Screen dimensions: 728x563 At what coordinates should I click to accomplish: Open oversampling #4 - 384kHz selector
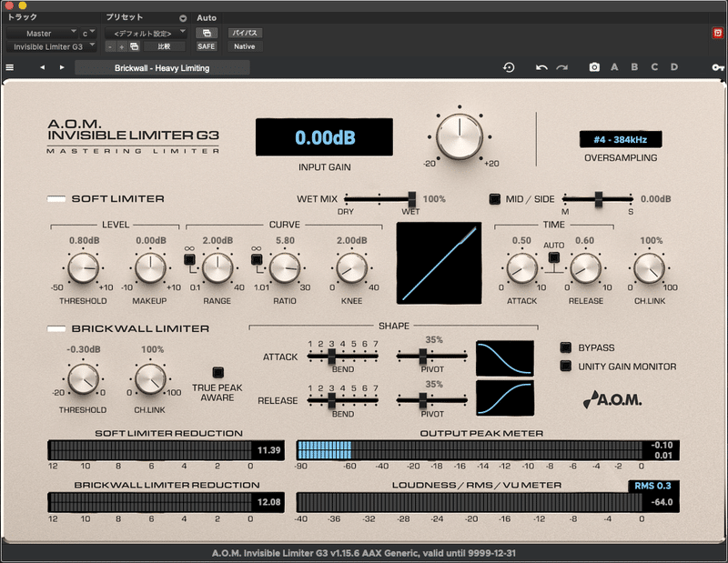621,139
